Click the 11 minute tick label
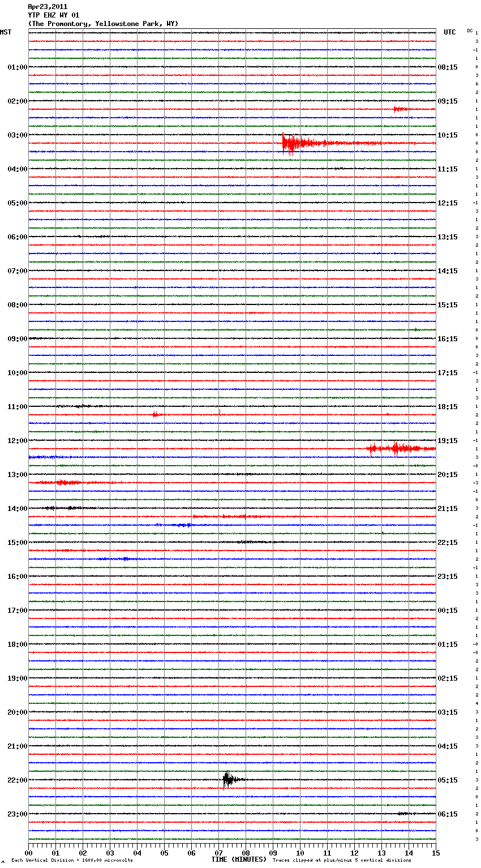Viewport: 481px width, 868px height. coord(328,853)
